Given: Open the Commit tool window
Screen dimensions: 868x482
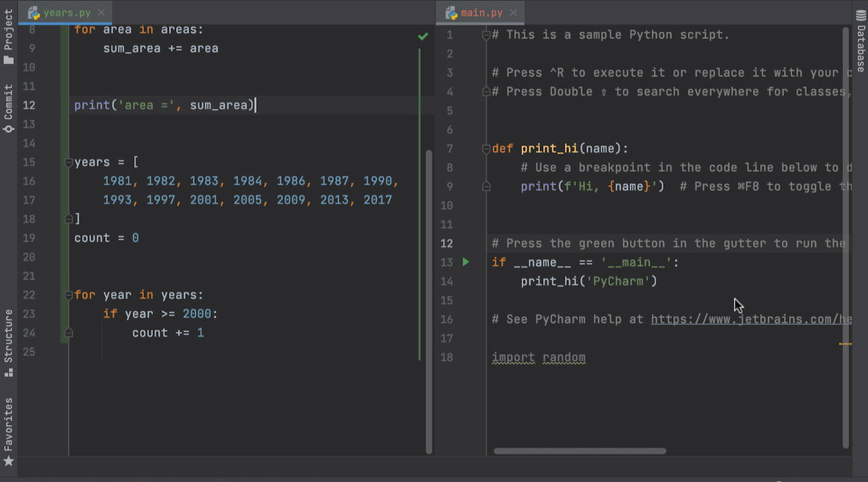Looking at the screenshot, I should (x=8, y=109).
